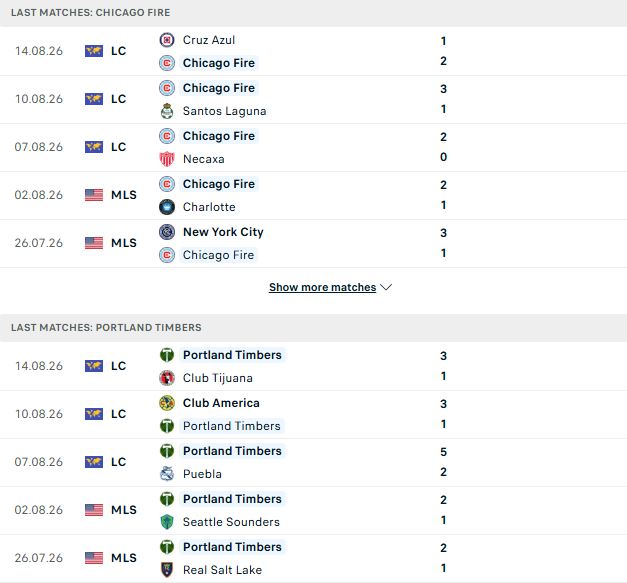Select Chicago Fire name in New York City match
Image resolution: width=627 pixels, height=583 pixels.
pos(218,255)
